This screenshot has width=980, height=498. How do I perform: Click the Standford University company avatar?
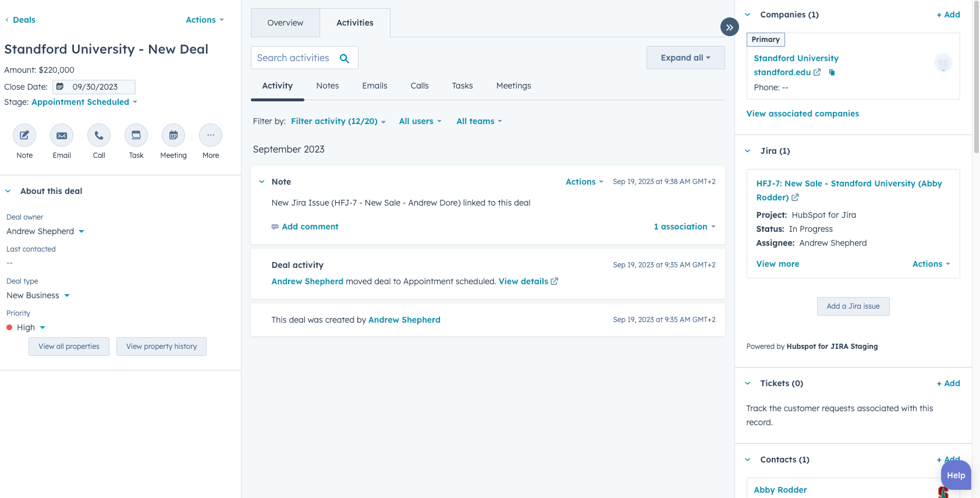click(943, 63)
